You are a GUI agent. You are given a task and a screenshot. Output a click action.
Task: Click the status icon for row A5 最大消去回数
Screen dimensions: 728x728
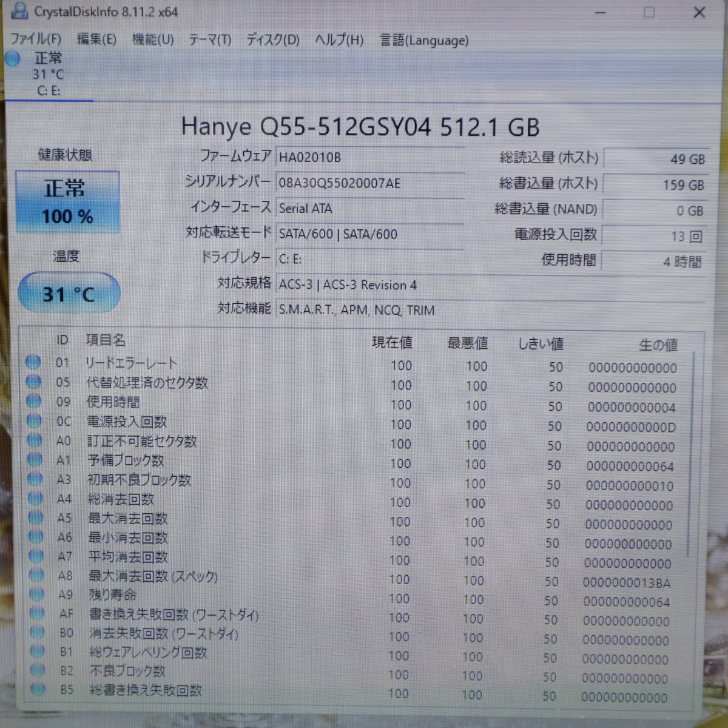[x=36, y=517]
